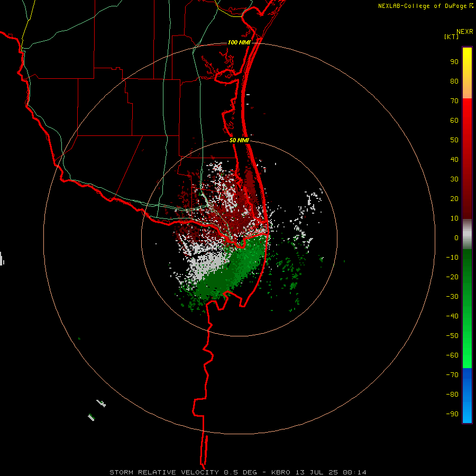The width and height of the screenshot is (476, 476).
Task: Click the -30 value on the velocity scale
Action: tap(452, 297)
